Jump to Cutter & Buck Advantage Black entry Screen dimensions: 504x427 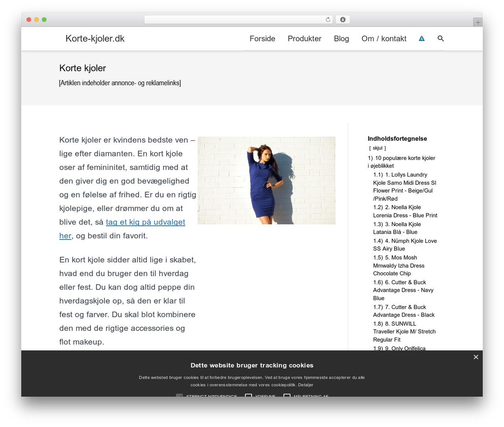(404, 311)
